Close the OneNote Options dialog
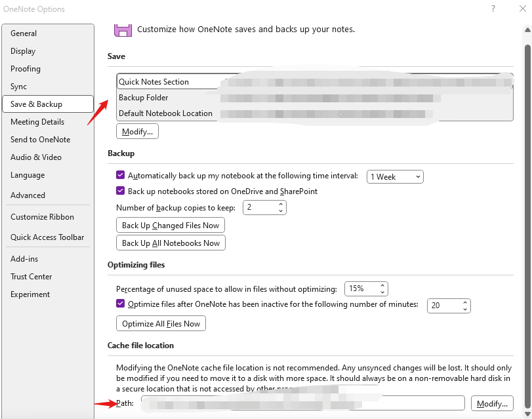Image resolution: width=532 pixels, height=419 pixels. (523, 9)
